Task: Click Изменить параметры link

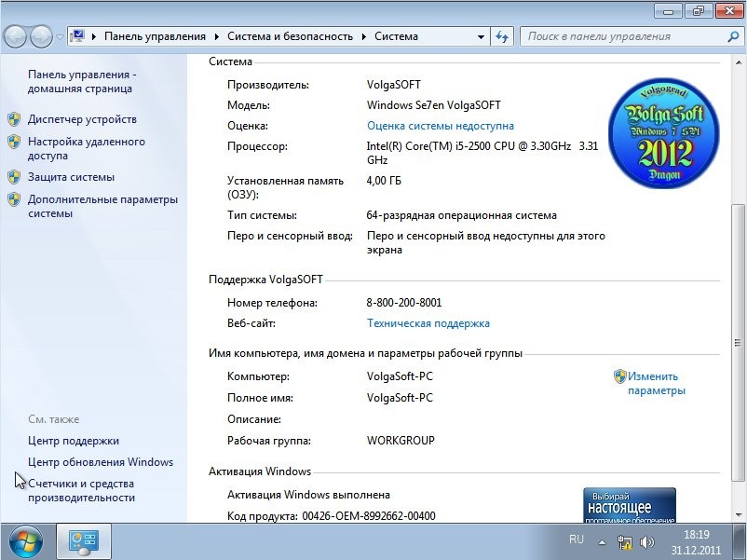Action: click(656, 384)
